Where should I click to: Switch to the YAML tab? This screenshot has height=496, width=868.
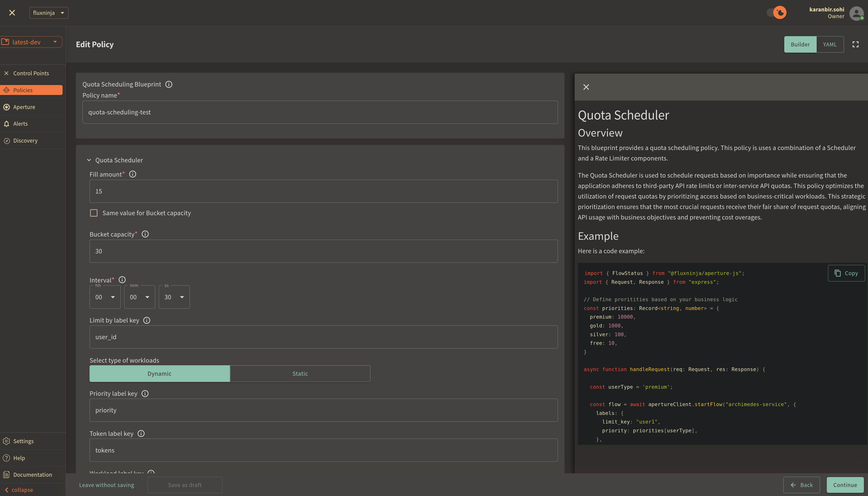point(830,44)
